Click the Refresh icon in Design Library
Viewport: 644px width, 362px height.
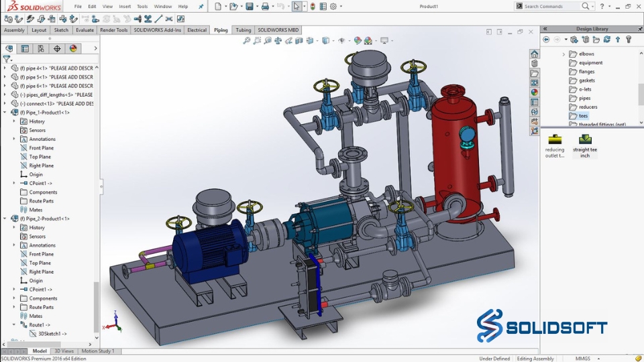606,40
